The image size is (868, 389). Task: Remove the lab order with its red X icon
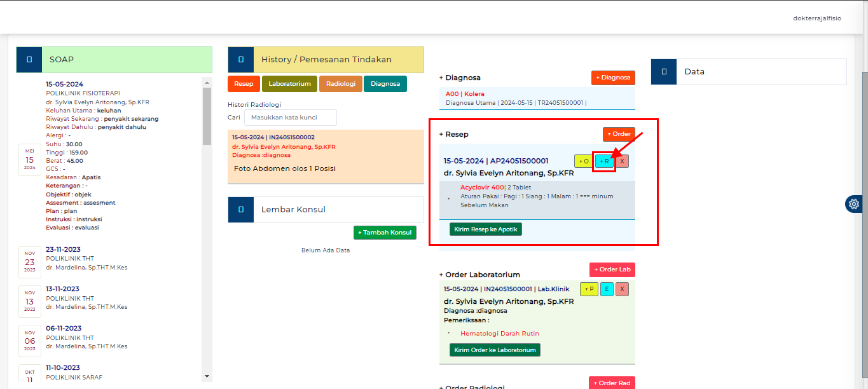621,289
